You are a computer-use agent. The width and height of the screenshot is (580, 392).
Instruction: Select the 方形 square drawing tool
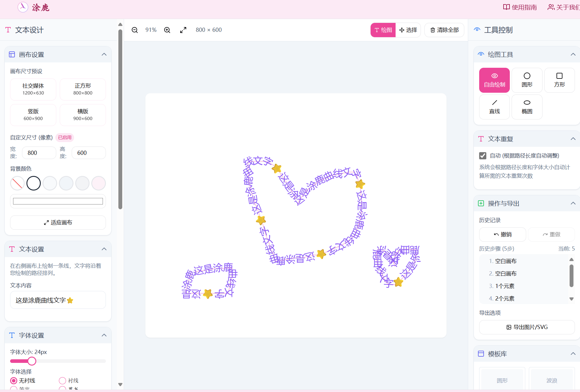point(559,80)
